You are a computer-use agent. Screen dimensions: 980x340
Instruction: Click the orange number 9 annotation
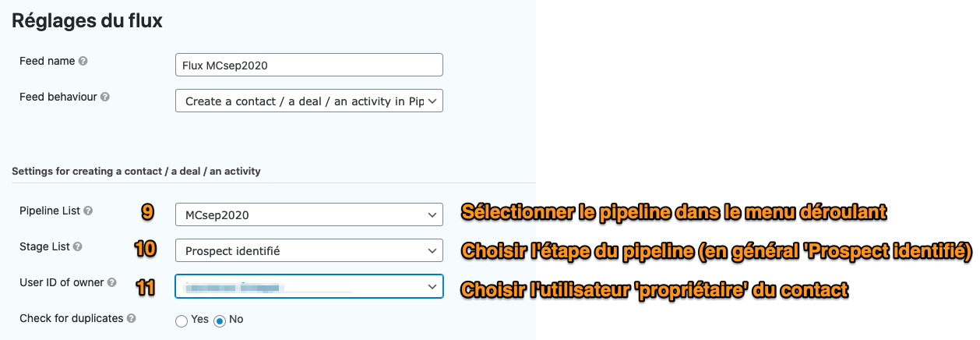[x=146, y=212]
